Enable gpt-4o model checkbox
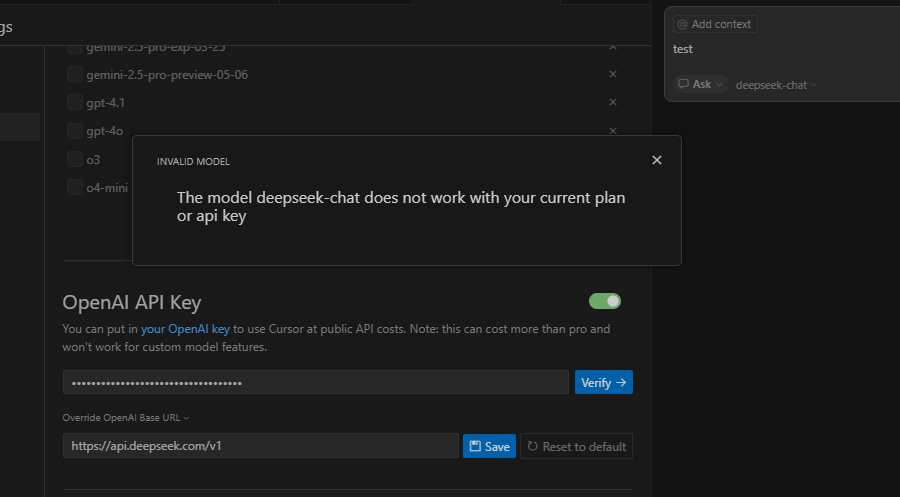The width and height of the screenshot is (900, 497). pyautogui.click(x=75, y=131)
